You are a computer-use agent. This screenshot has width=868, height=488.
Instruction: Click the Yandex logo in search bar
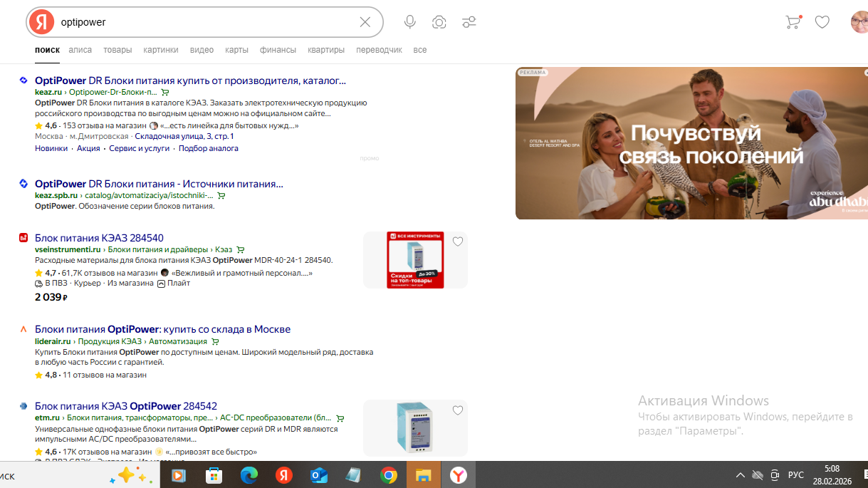pos(41,22)
